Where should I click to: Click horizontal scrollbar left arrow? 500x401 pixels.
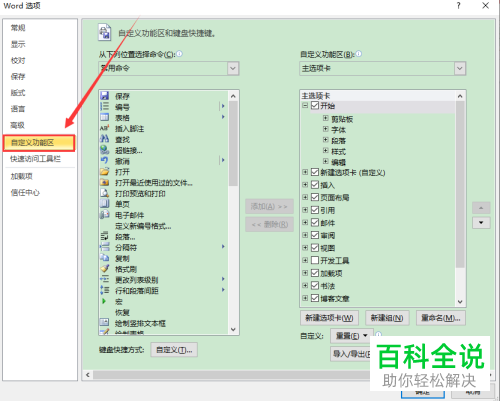coord(88,375)
